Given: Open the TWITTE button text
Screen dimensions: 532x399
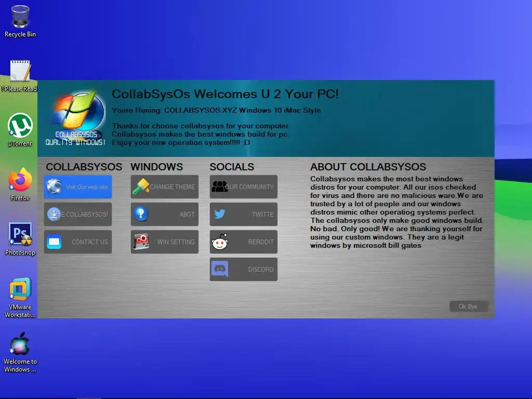Looking at the screenshot, I should point(262,215).
